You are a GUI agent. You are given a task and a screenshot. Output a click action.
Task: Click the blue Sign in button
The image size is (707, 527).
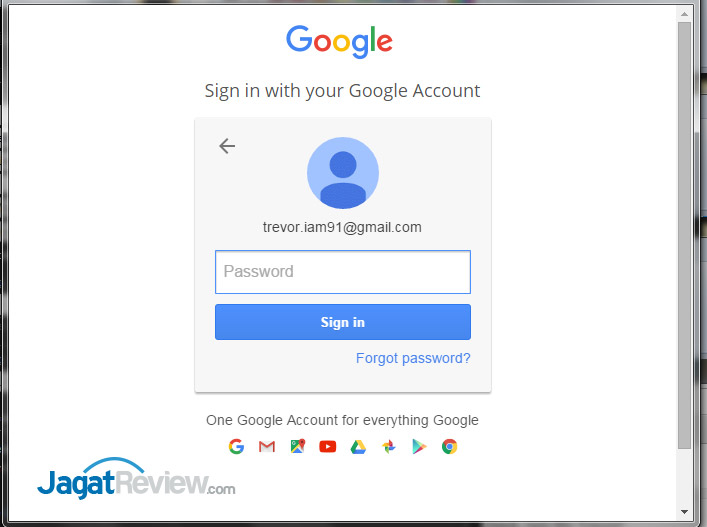[343, 322]
